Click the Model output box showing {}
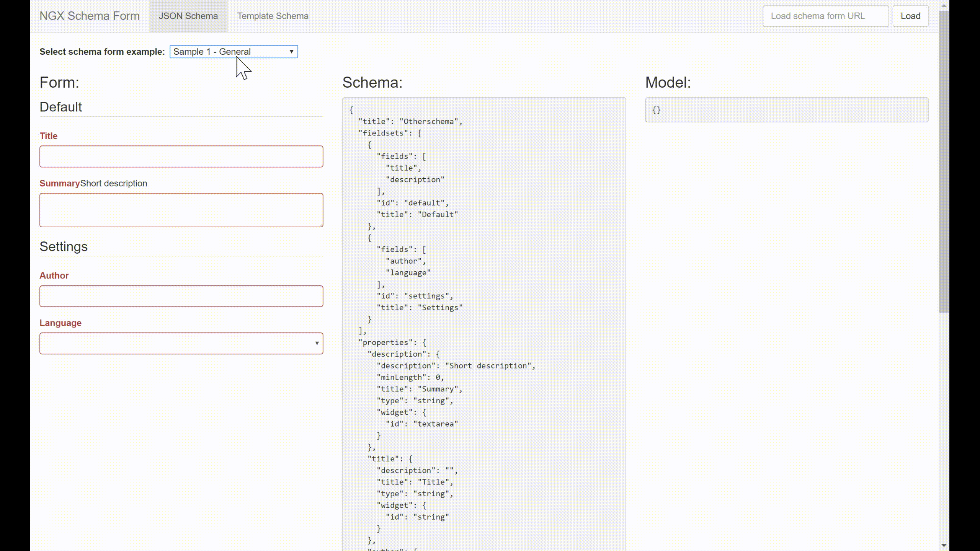980x551 pixels. pyautogui.click(x=787, y=110)
